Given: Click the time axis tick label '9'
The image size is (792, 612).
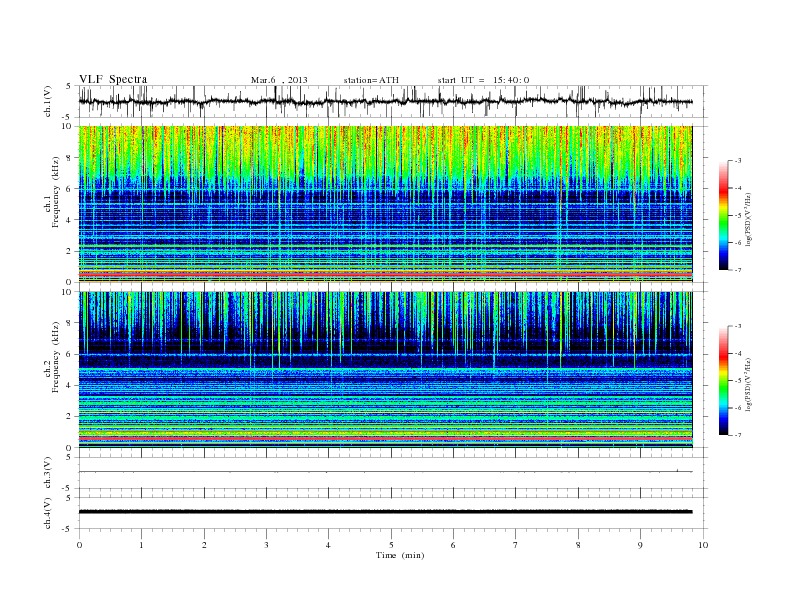Looking at the screenshot, I should coord(640,545).
